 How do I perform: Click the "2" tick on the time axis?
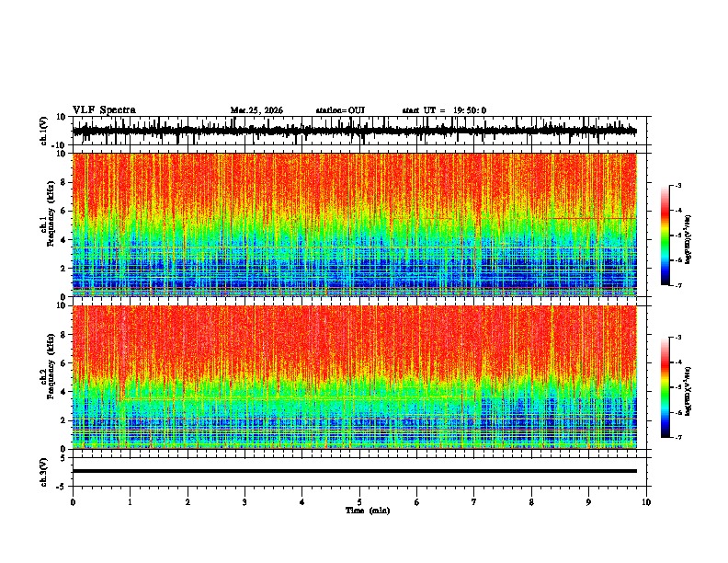188,502
